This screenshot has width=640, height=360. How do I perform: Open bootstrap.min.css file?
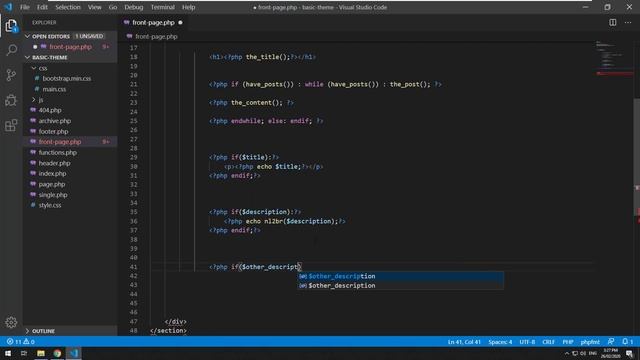click(67, 78)
